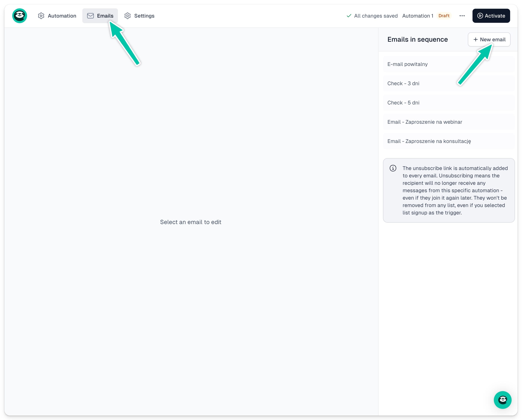Open Email - Zaproszenie na konsultację
This screenshot has width=522, height=420.
(449, 141)
